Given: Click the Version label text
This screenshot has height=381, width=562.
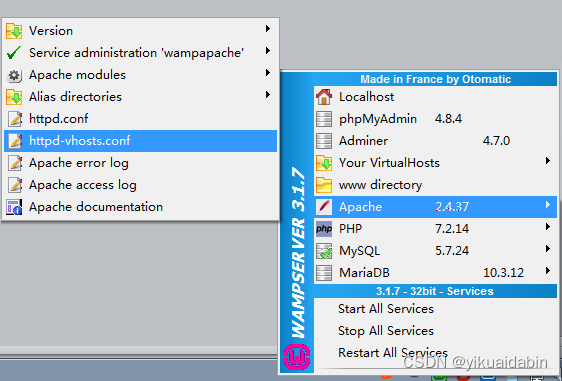Looking at the screenshot, I should click(51, 31).
